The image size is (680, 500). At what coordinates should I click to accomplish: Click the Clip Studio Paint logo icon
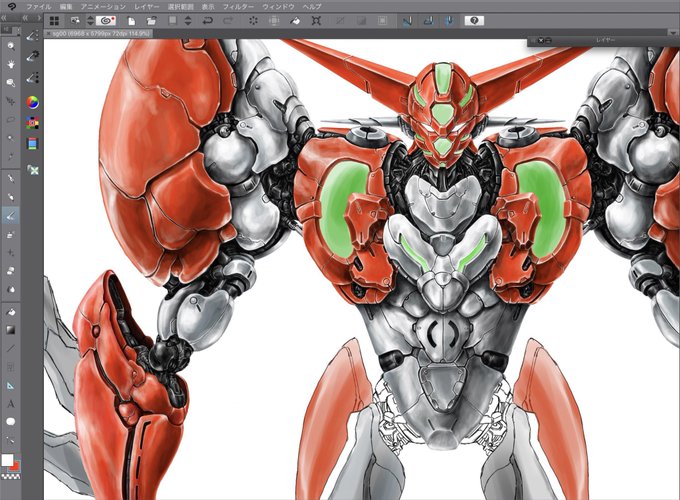coord(13,6)
